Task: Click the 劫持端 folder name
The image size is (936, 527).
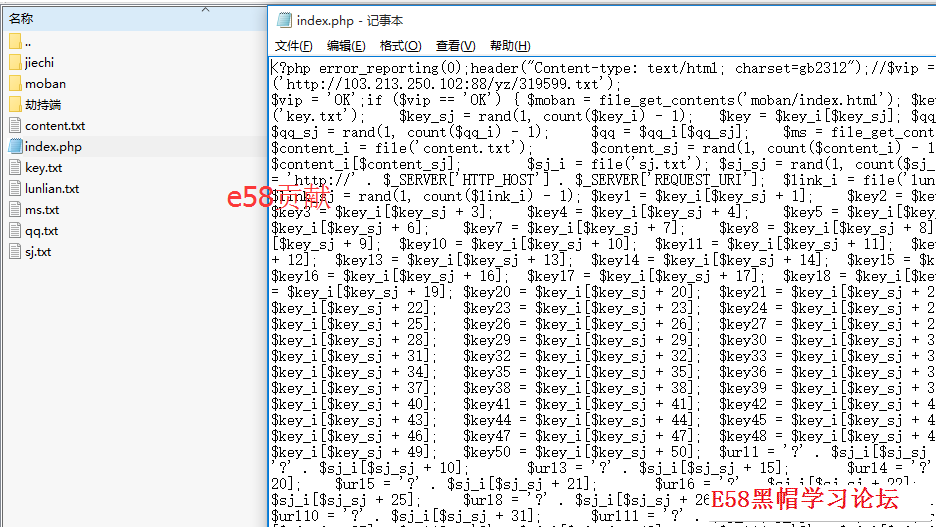Action: pos(43,105)
